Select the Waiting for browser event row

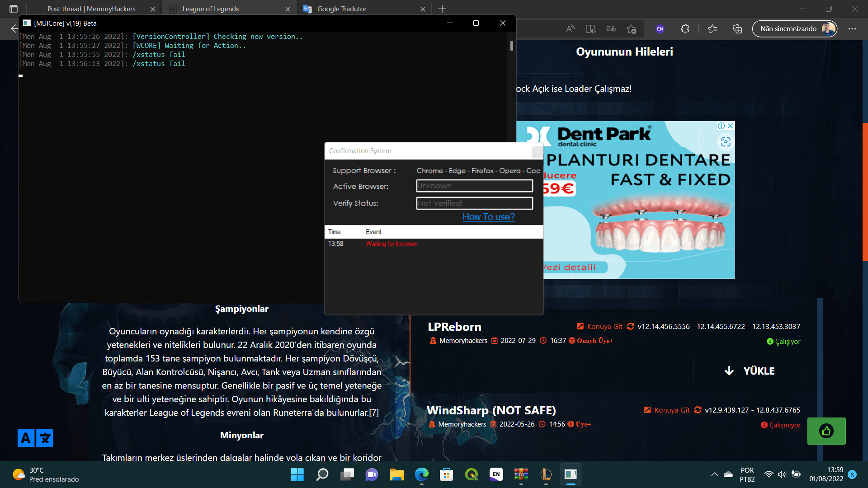pos(434,244)
